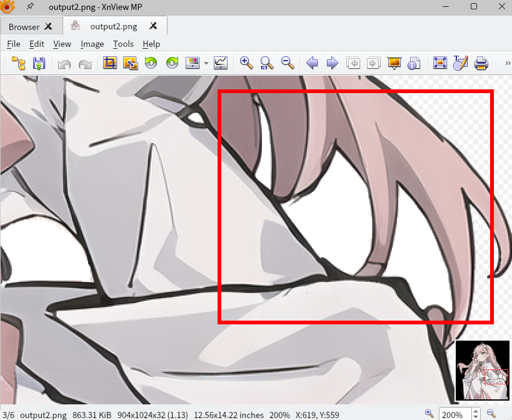Open the Help menu
Screen dimensions: 512x420
coord(151,44)
